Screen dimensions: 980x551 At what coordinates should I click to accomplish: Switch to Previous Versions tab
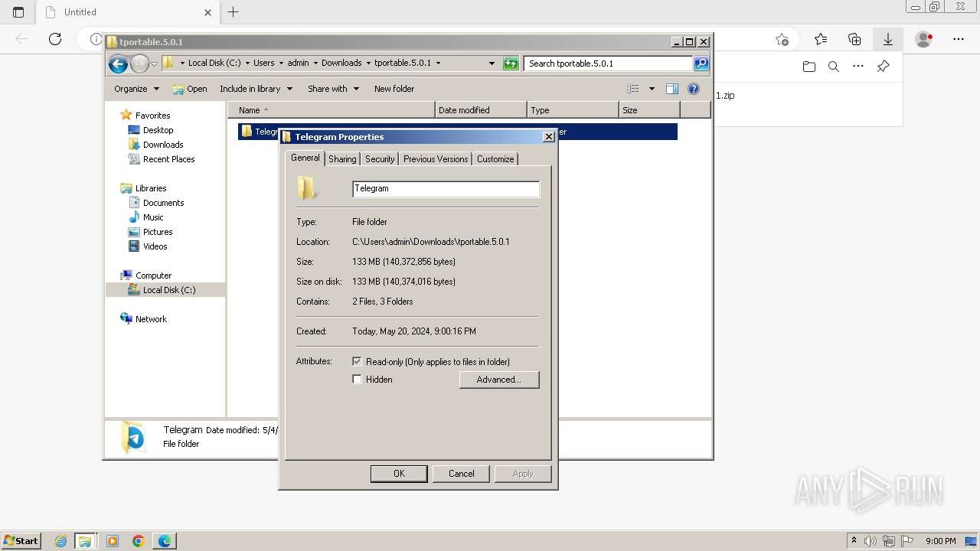[436, 159]
